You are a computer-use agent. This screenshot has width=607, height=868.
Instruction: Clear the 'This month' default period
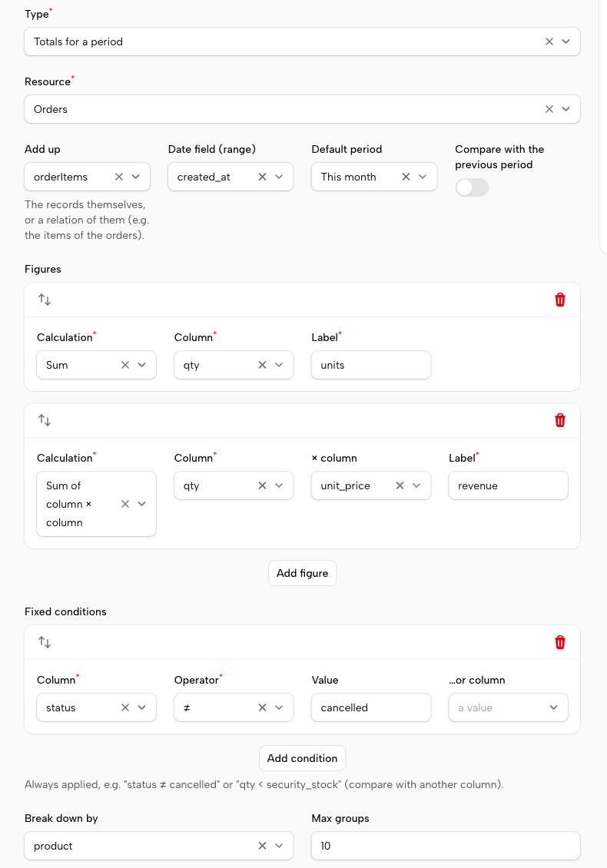pyautogui.click(x=406, y=177)
